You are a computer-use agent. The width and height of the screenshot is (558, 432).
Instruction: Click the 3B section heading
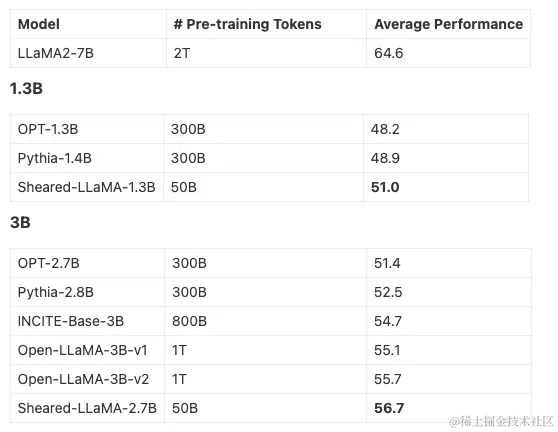(x=20, y=222)
